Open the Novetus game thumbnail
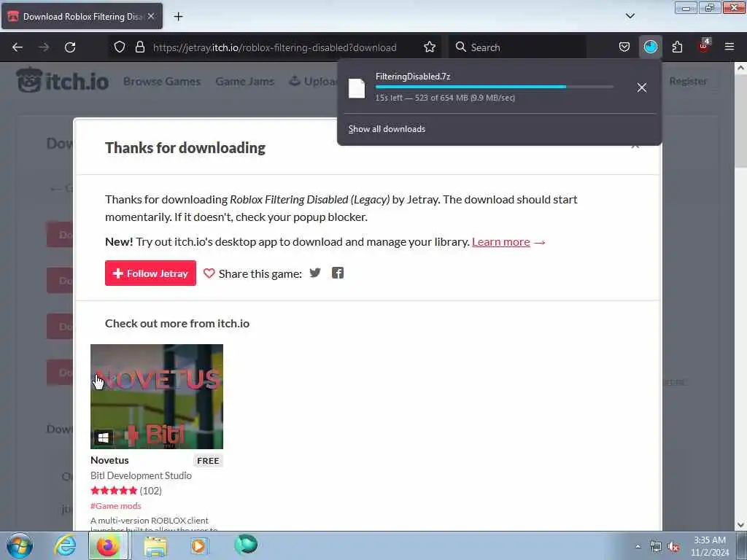 tap(157, 396)
